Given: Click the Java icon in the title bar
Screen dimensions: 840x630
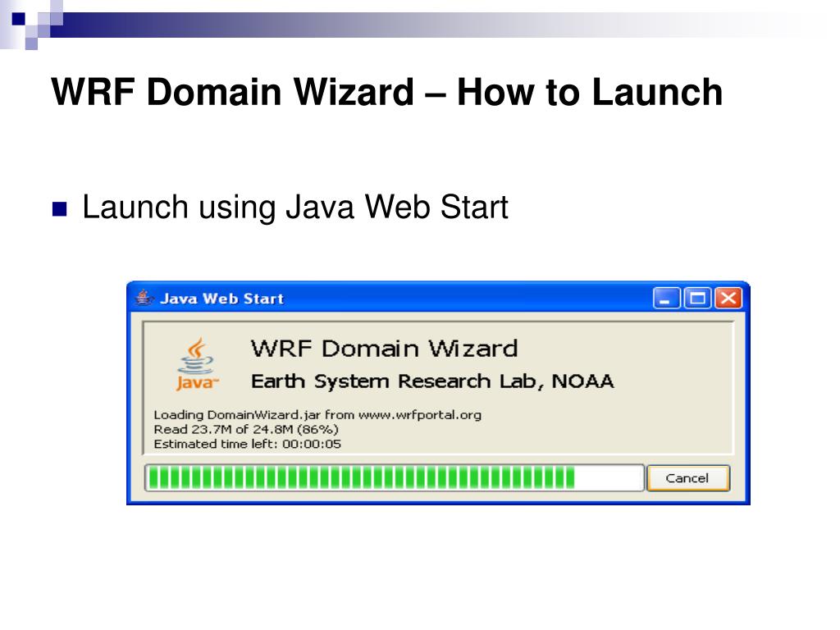Looking at the screenshot, I should (x=144, y=297).
